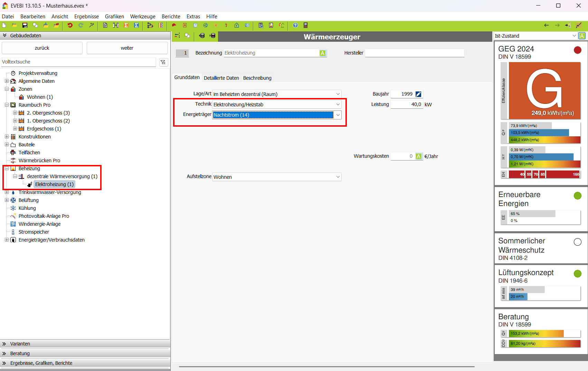Viewport: 588px width, 371px height.
Task: Click the red undo arrow icon
Action: [x=70, y=25]
